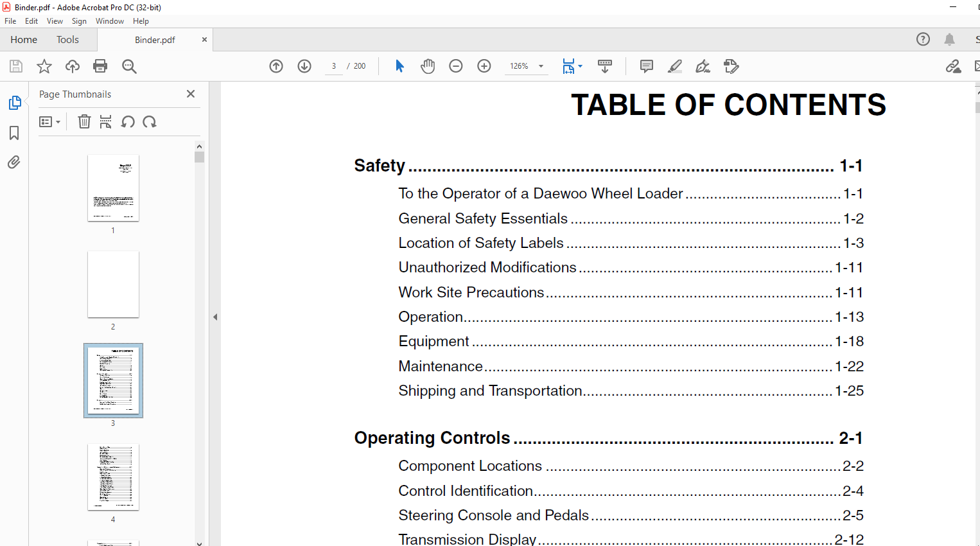This screenshot has width=980, height=546.
Task: Click the page number input field
Action: 334,66
